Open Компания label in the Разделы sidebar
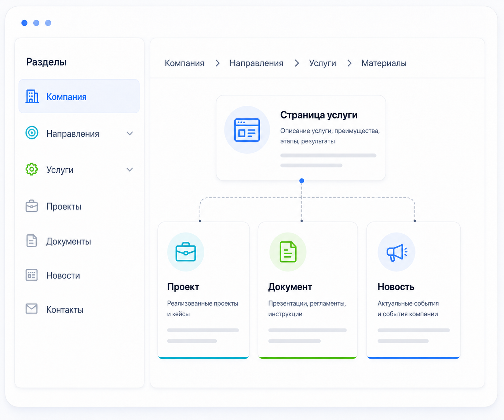 tap(66, 97)
